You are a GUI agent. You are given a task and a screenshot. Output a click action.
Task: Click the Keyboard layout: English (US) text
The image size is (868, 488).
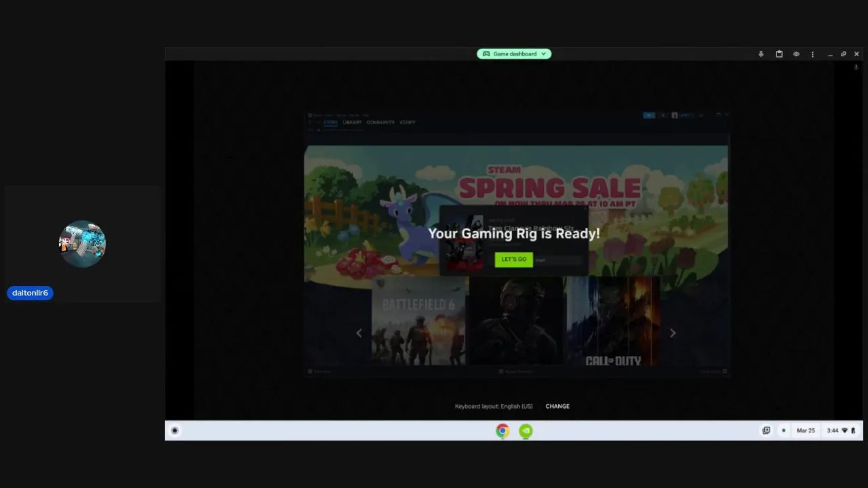(x=494, y=406)
